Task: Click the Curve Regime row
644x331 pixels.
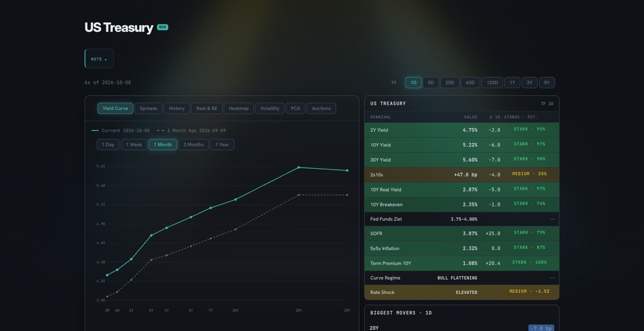Action: point(461,278)
